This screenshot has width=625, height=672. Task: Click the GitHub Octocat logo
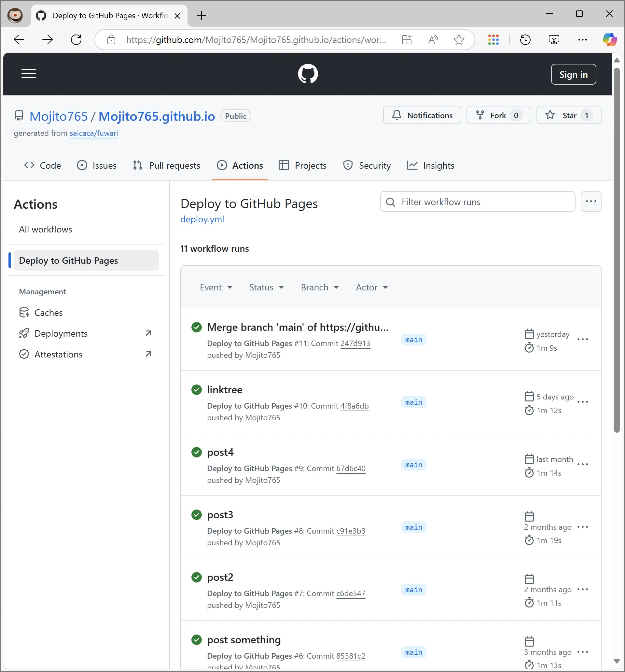(308, 74)
